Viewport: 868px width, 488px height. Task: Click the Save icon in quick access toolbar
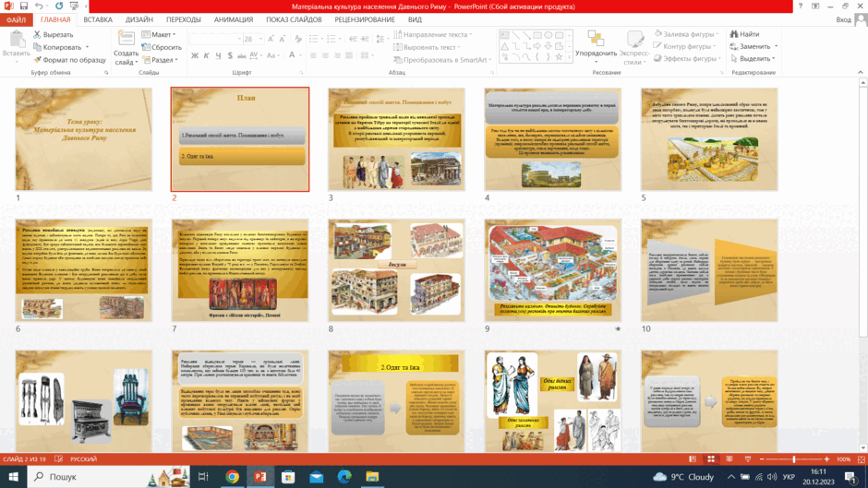point(24,6)
